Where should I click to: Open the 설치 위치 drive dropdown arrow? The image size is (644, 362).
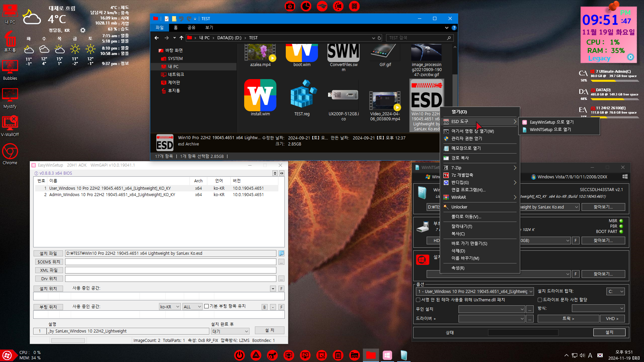tap(273, 289)
